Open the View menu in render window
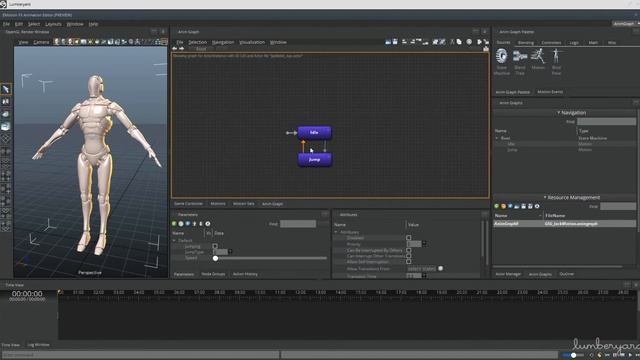This screenshot has height=360, width=640. tap(23, 42)
